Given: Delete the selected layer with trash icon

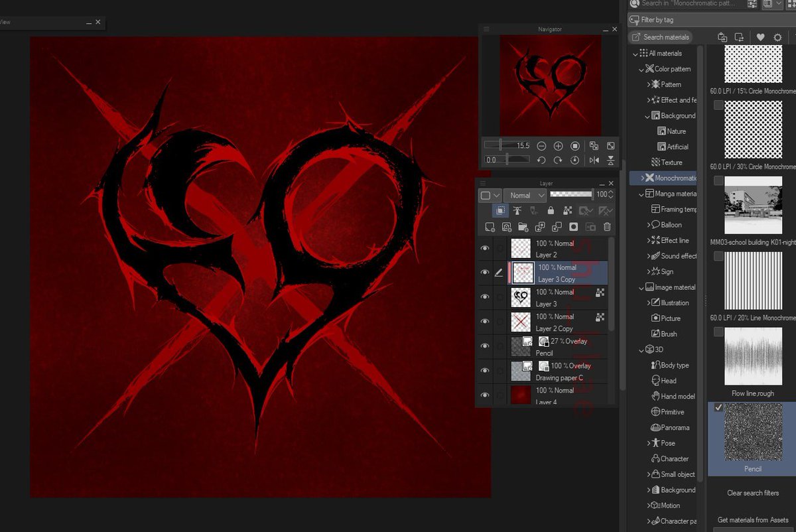Looking at the screenshot, I should tap(607, 227).
